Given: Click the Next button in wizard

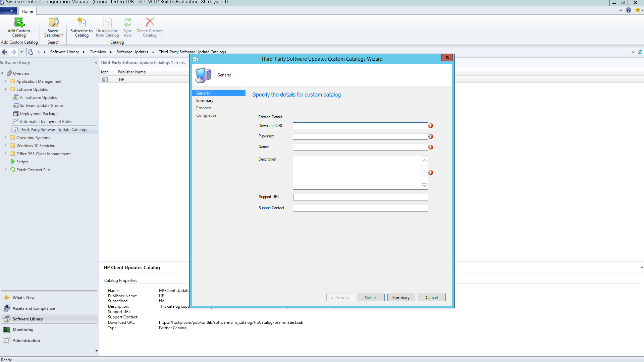Looking at the screenshot, I should [x=370, y=298].
